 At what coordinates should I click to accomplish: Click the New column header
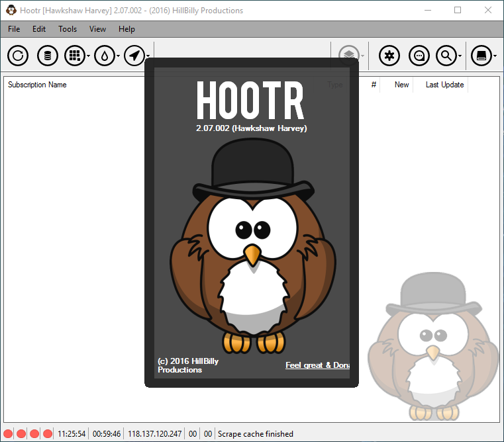[x=401, y=85]
